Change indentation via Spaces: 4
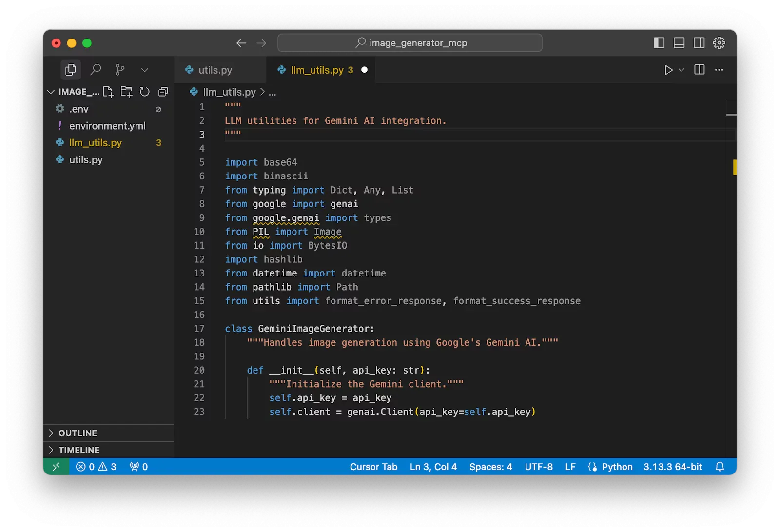The height and width of the screenshot is (532, 780). pyautogui.click(x=490, y=467)
